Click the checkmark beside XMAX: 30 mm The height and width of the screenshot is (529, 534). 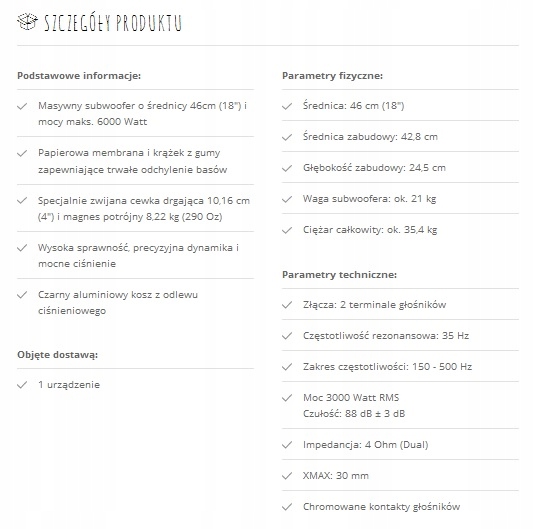click(287, 476)
